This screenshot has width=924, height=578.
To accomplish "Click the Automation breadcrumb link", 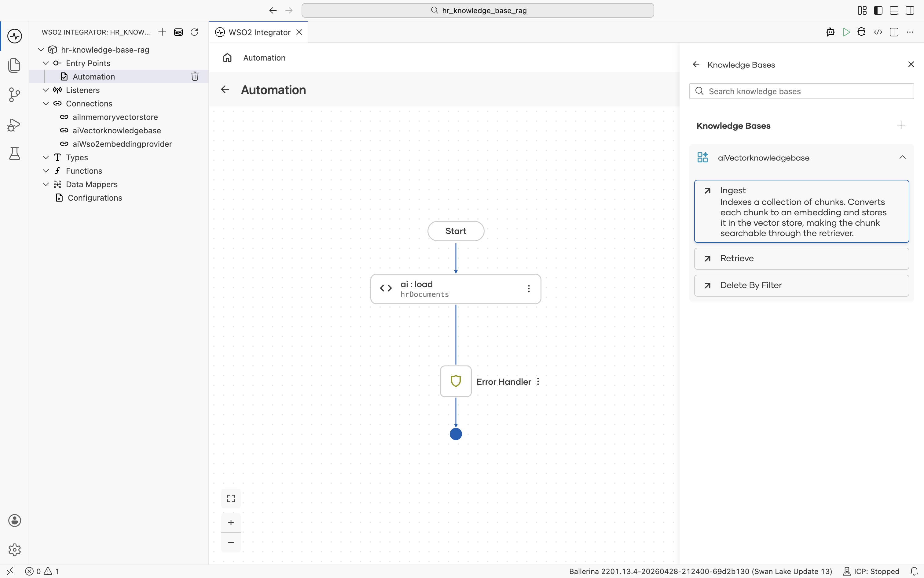I will tap(264, 58).
